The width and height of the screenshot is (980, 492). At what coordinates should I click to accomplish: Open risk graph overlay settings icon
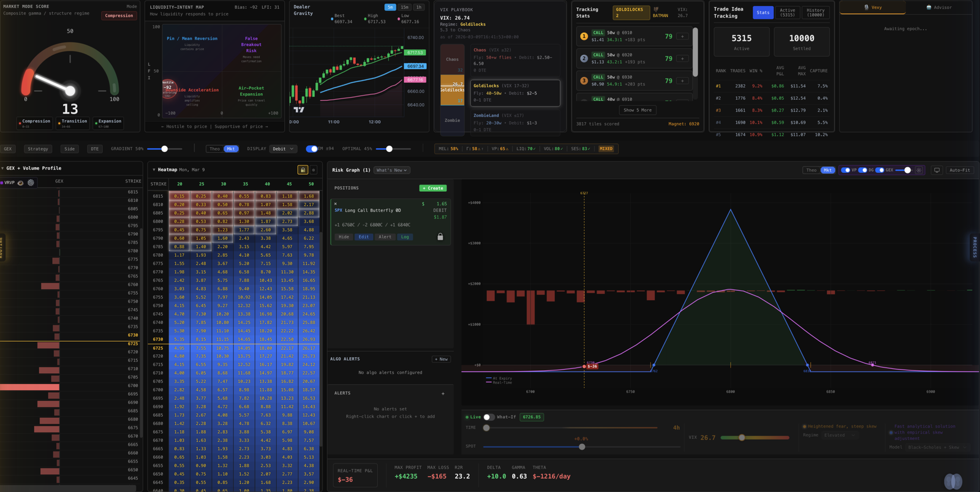(x=919, y=170)
